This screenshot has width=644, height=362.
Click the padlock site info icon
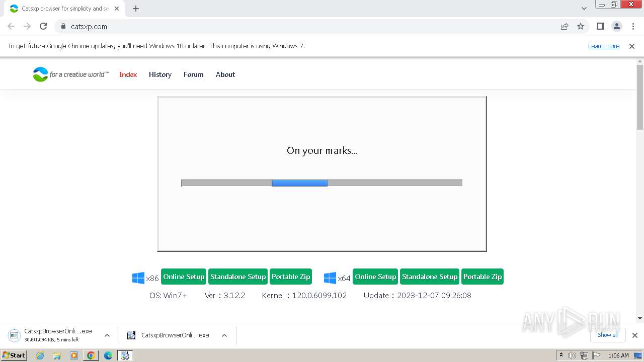pyautogui.click(x=63, y=27)
